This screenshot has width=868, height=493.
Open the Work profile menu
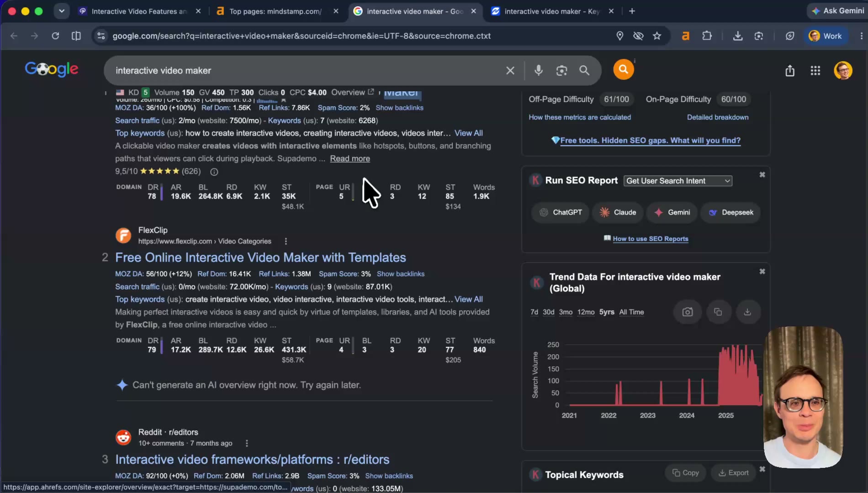point(826,36)
